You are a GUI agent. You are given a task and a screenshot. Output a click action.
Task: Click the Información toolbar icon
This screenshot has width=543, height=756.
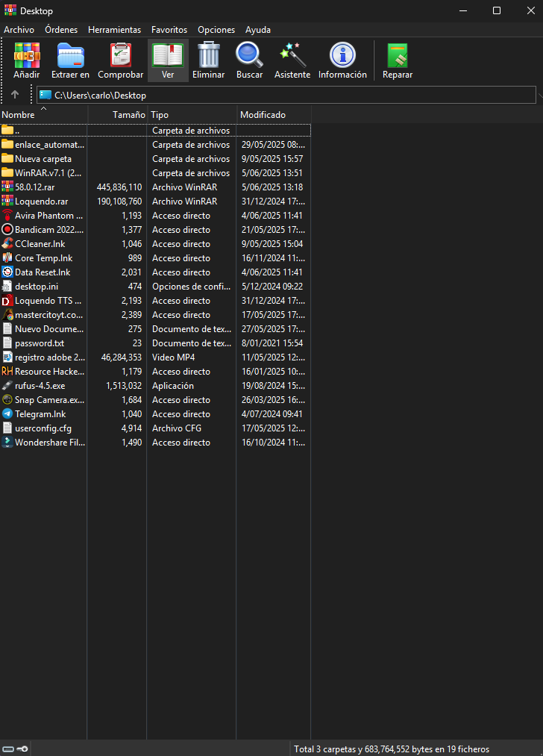pyautogui.click(x=342, y=55)
